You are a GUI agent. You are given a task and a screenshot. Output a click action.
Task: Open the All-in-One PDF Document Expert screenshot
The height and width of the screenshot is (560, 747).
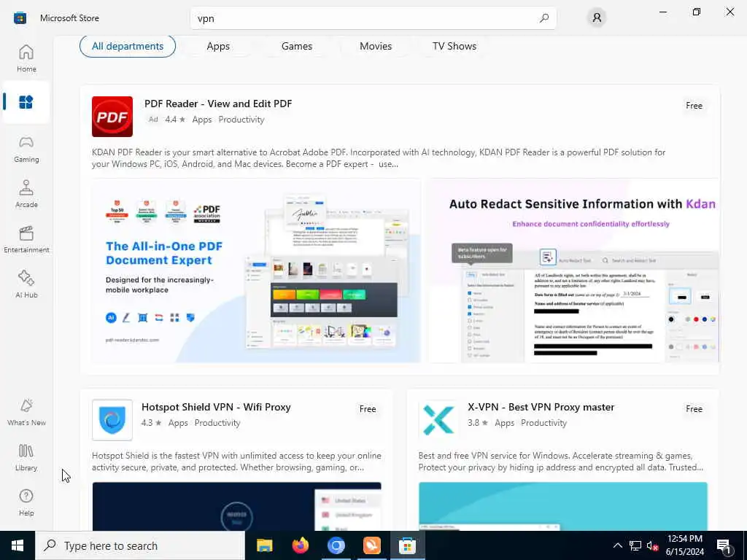point(256,271)
